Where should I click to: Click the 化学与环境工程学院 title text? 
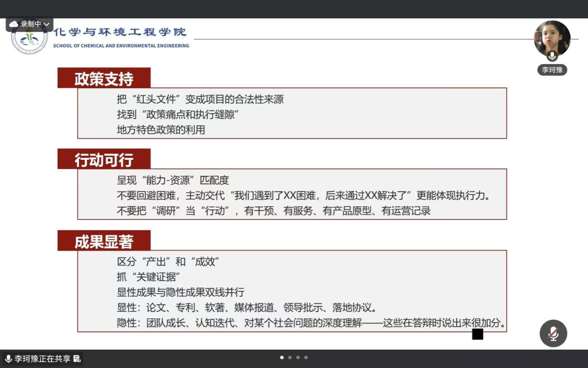click(x=120, y=32)
